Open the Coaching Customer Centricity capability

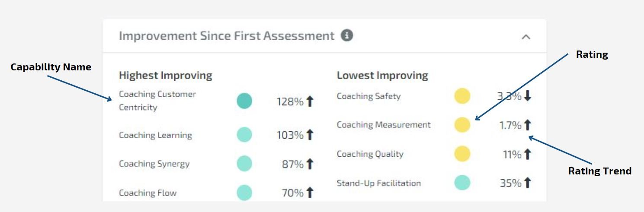[157, 101]
